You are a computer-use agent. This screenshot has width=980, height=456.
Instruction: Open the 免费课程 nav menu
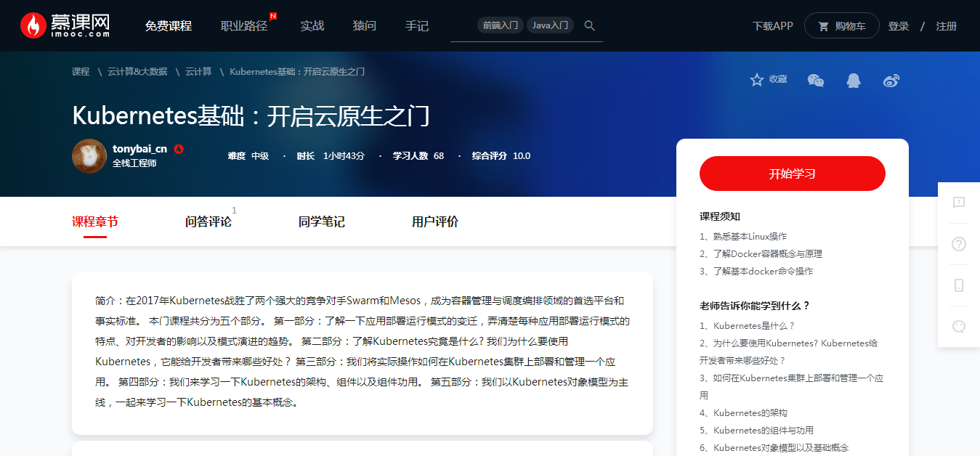click(x=169, y=26)
